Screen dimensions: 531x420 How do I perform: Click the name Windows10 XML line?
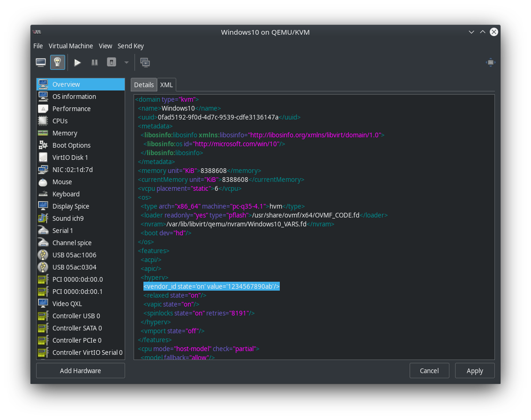[x=179, y=108]
